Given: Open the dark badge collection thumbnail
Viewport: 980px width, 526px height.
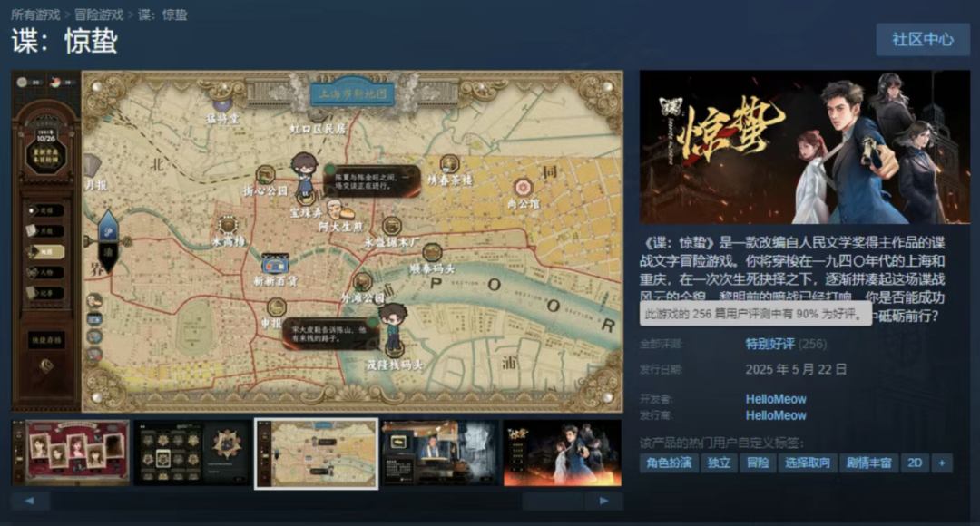Looking at the screenshot, I should click(193, 453).
